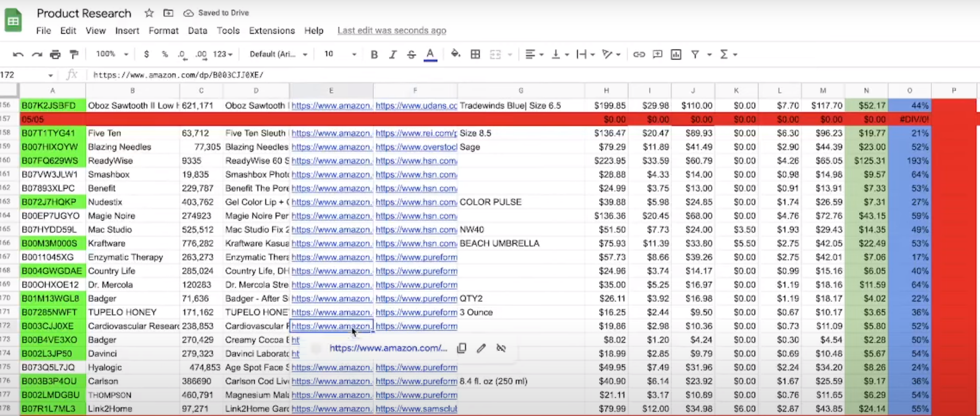Increase decimal places

pyautogui.click(x=201, y=55)
